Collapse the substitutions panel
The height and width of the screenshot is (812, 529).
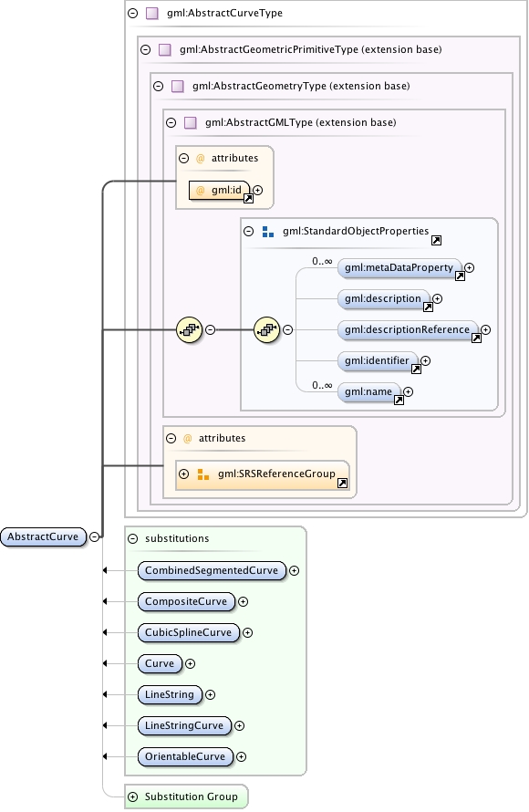tap(133, 539)
